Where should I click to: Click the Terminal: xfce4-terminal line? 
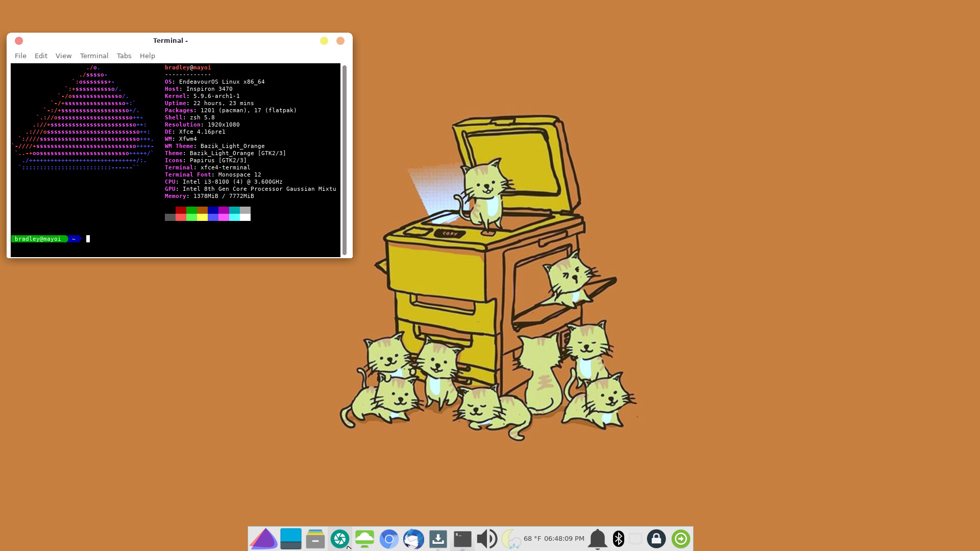click(x=208, y=167)
